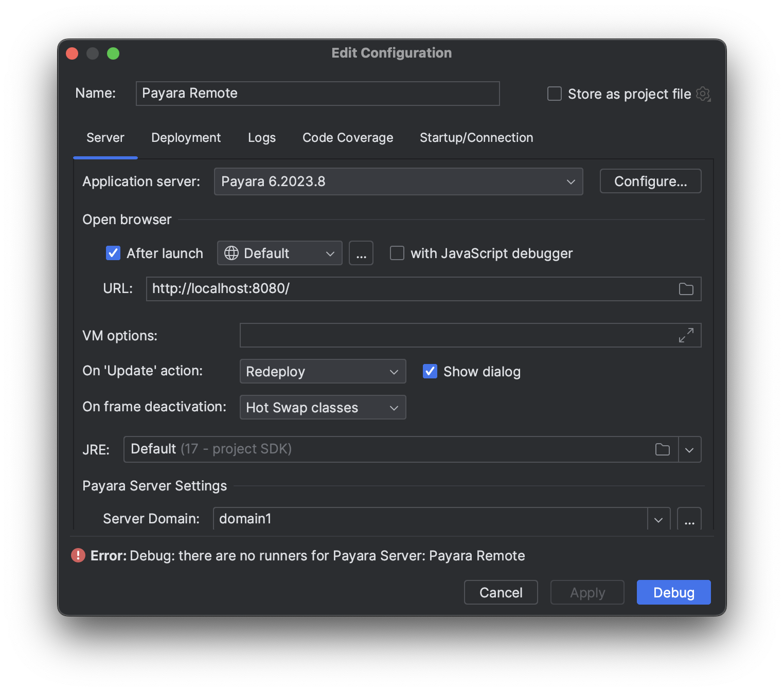Screen dimensions: 784x692
Task: Click the red error icon at bottom
Action: [78, 555]
